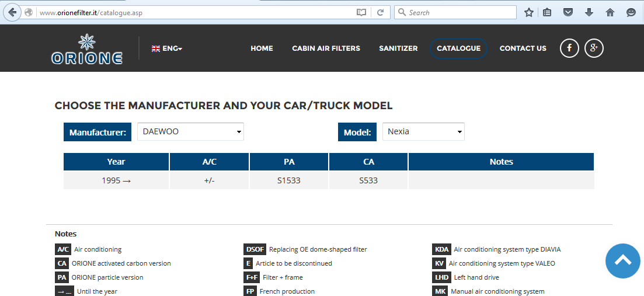Click the globe site identity icon
Screen dimensions: 644x296
coord(29,12)
